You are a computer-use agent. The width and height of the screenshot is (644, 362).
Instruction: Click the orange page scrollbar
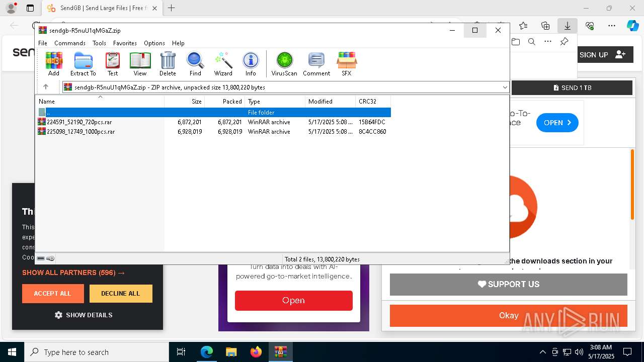coord(632,185)
